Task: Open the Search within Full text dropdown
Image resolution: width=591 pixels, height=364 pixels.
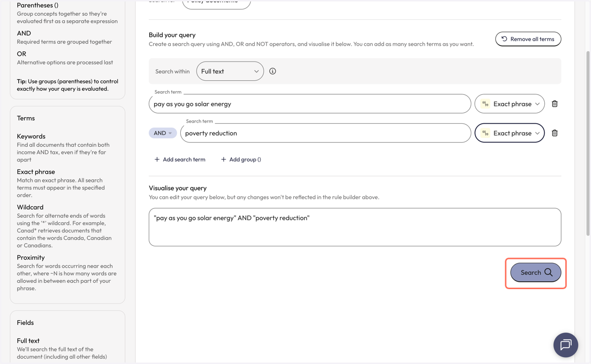Action: tap(230, 71)
